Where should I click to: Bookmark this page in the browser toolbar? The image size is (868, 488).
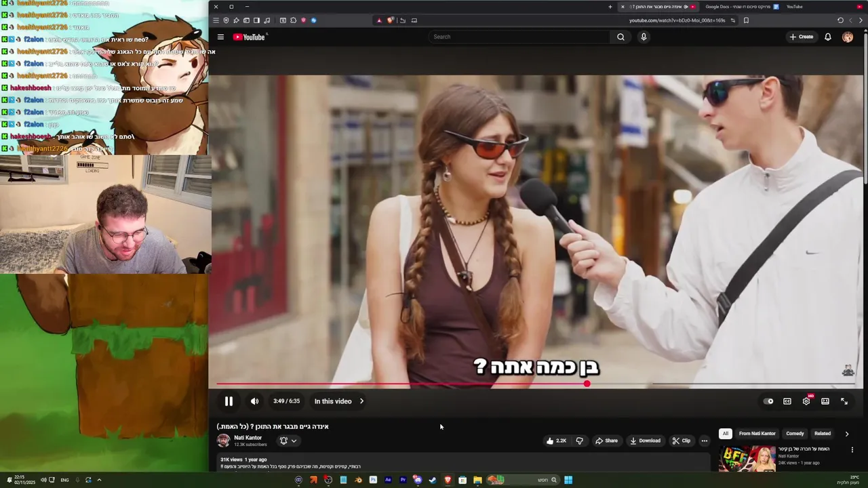tap(746, 20)
